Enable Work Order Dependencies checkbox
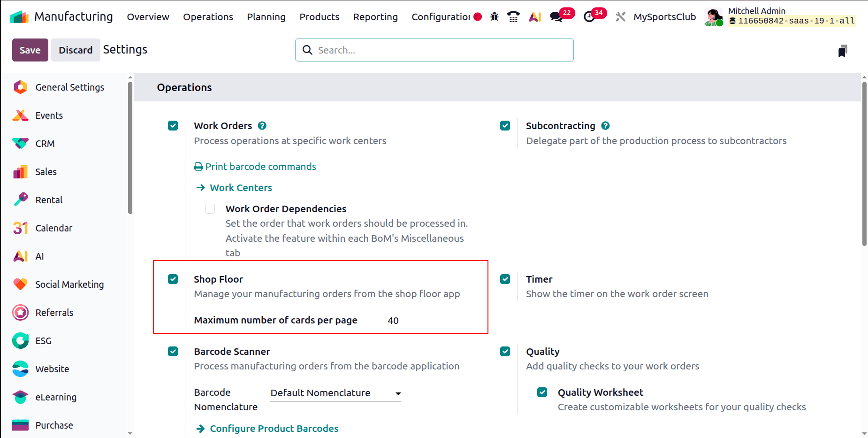The image size is (868, 438). coord(210,209)
